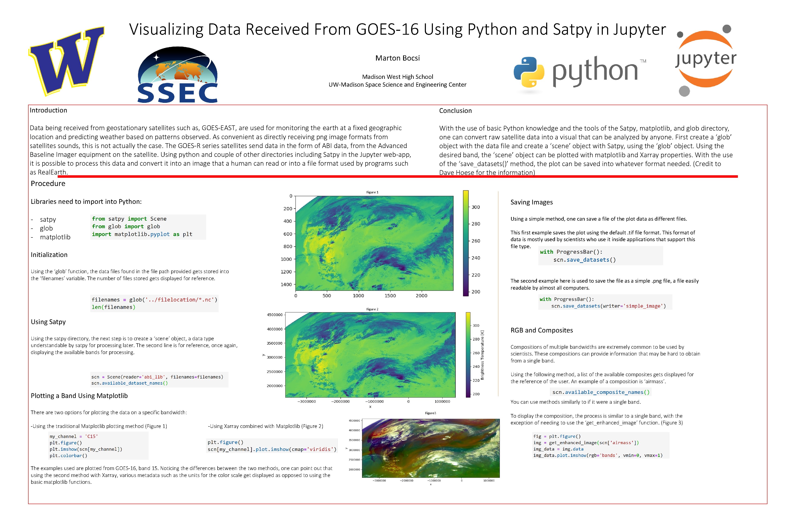Click the Figure 2 Brightness Temperature colorbar
Viewport: 798px width, 532px height.
click(468, 354)
